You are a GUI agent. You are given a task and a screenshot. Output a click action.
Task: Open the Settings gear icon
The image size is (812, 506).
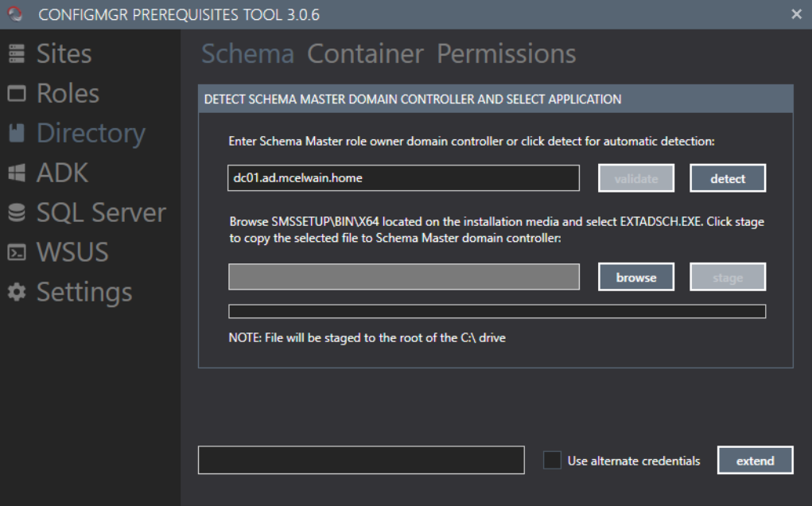click(17, 293)
